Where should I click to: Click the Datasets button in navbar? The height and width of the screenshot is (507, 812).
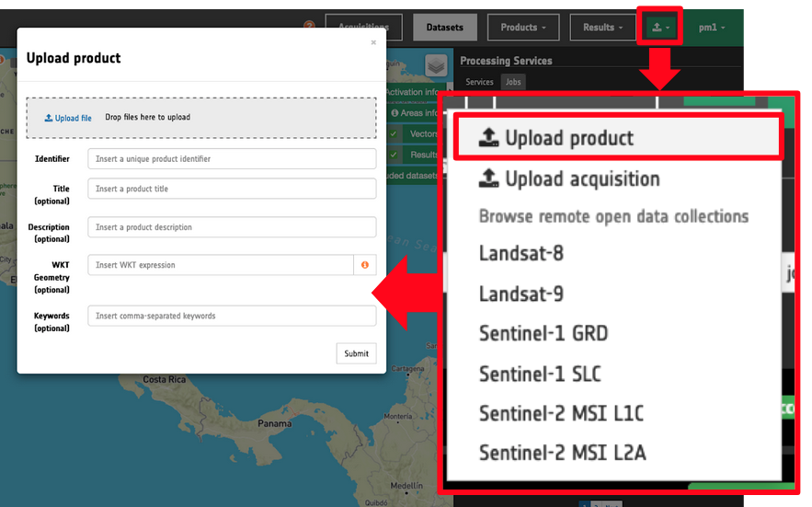pyautogui.click(x=444, y=28)
